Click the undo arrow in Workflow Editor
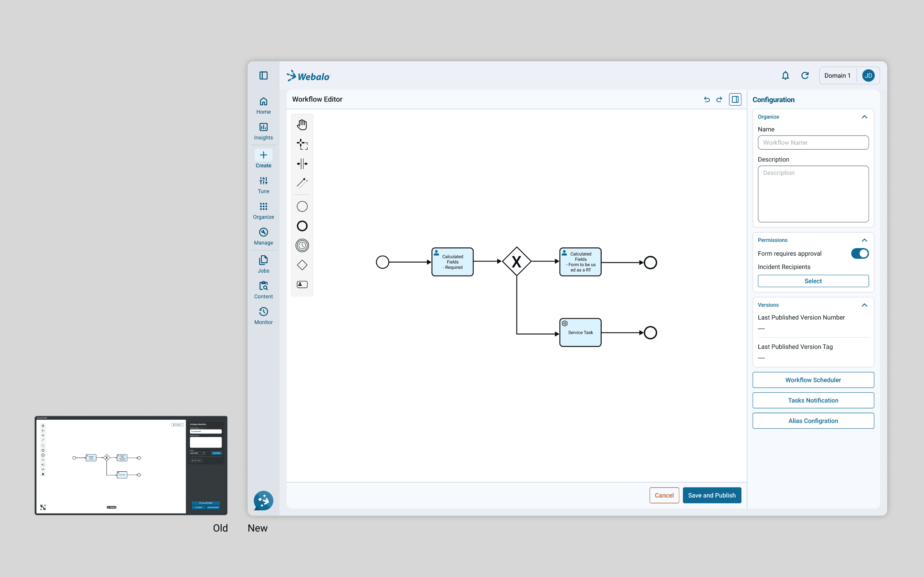Image resolution: width=924 pixels, height=577 pixels. tap(707, 100)
